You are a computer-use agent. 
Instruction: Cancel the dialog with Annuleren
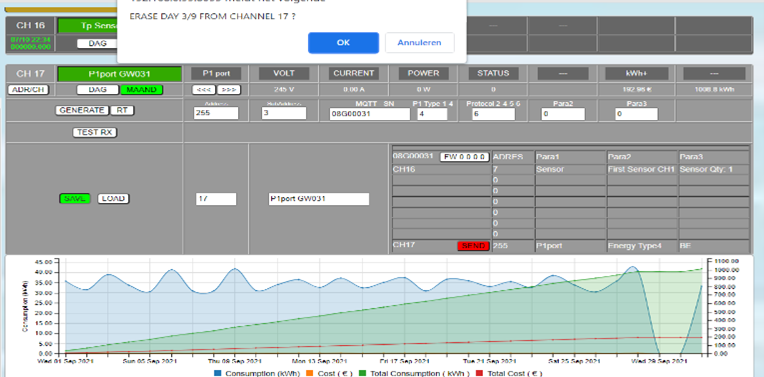(420, 43)
